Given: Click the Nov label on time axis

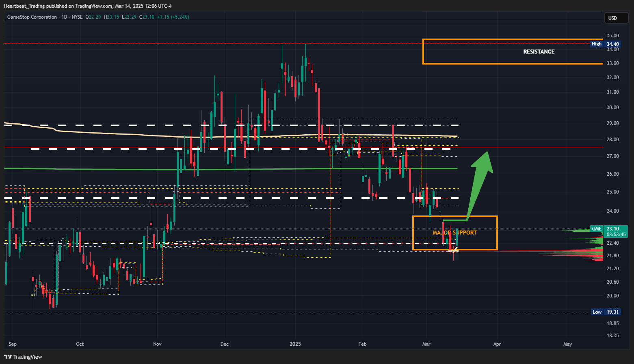Looking at the screenshot, I should pyautogui.click(x=157, y=344).
